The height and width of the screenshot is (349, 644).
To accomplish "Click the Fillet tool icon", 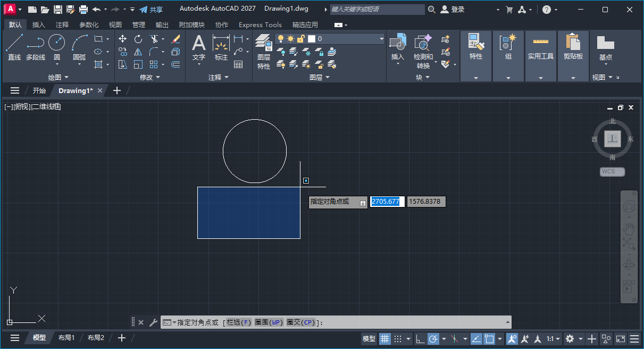I will coord(154,52).
